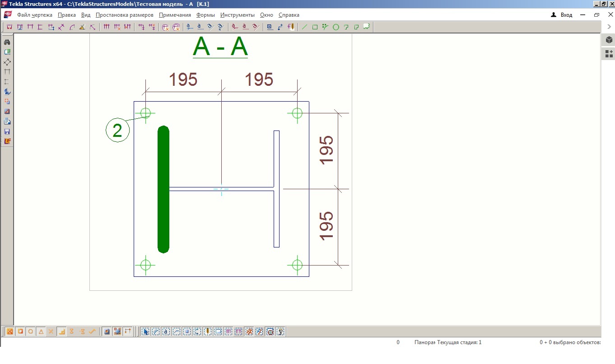Expand the side pane chevron arrow
The image size is (615, 364).
[x=609, y=27]
